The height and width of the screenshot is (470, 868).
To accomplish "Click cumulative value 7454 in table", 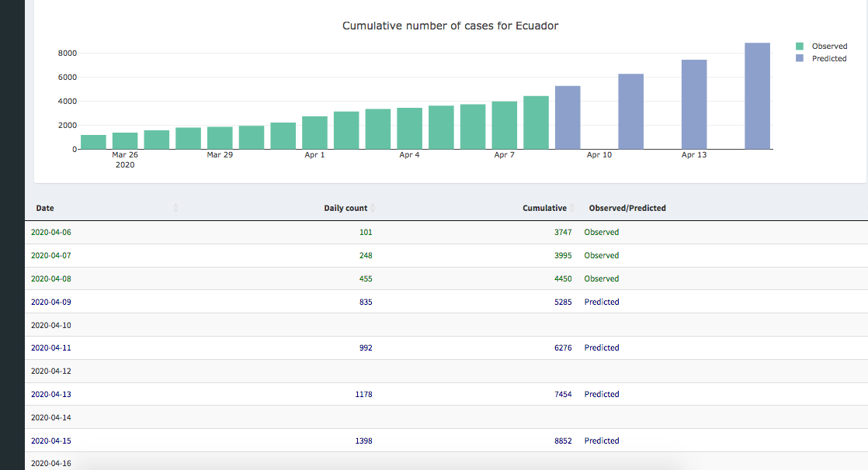I will [563, 394].
